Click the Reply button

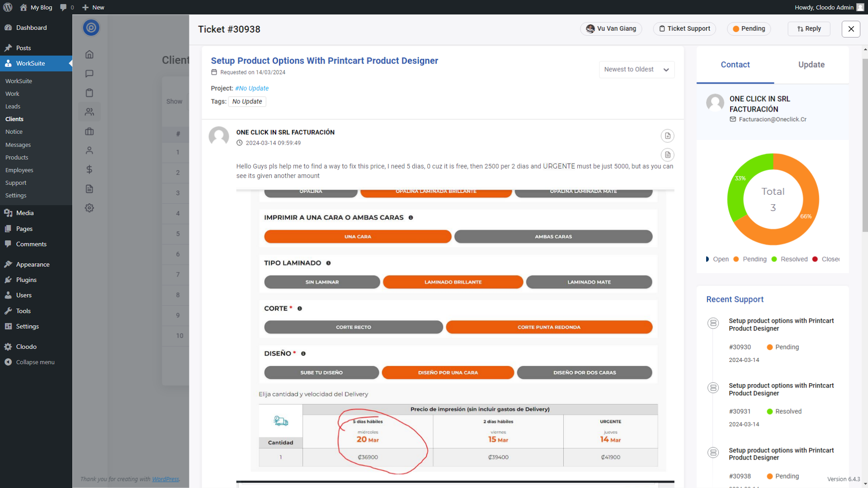tap(809, 28)
